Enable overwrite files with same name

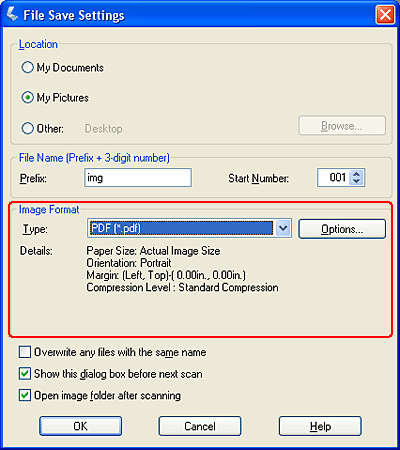25,352
